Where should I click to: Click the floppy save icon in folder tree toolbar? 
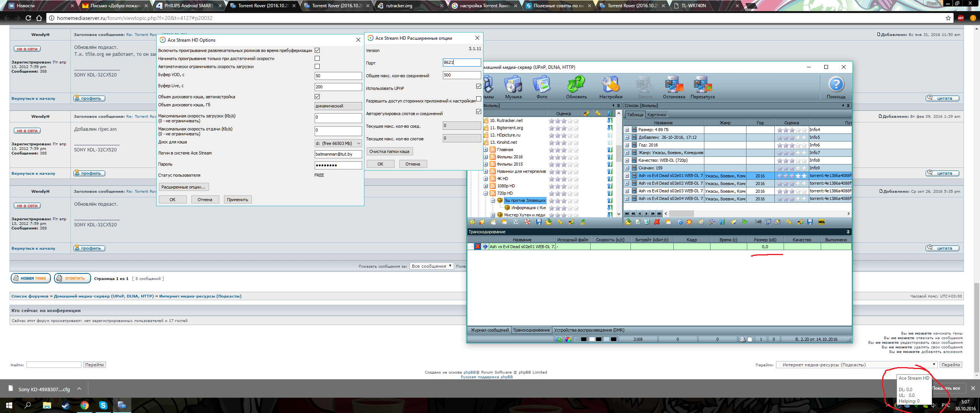pyautogui.click(x=539, y=222)
